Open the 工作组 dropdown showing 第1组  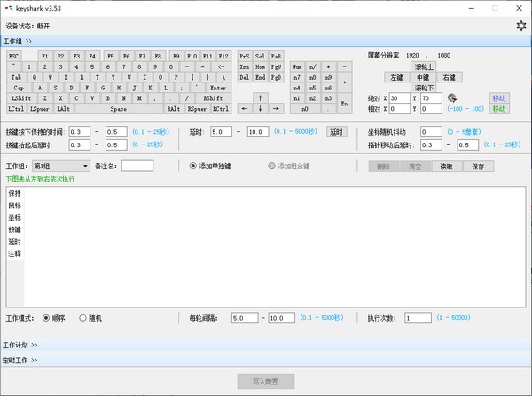coord(60,166)
